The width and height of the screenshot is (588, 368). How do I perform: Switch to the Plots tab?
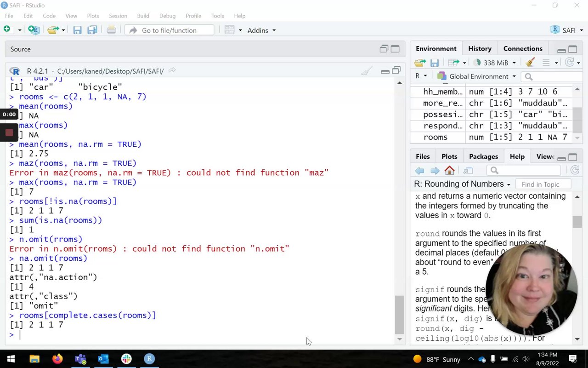[449, 156]
